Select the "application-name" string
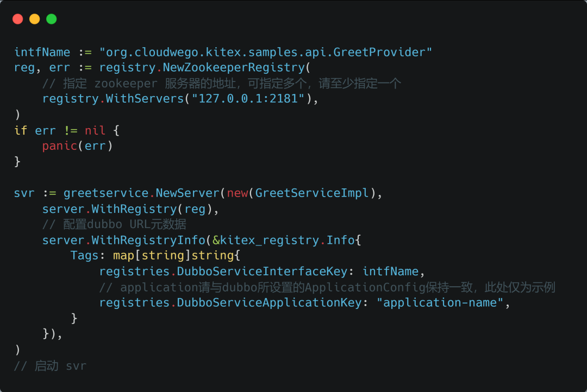The width and height of the screenshot is (587, 392). point(440,302)
